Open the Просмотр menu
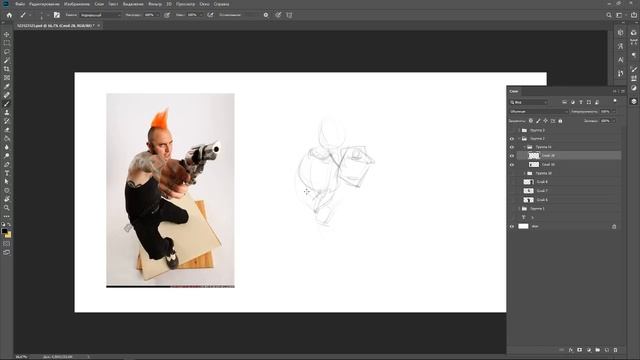This screenshot has width=640, height=360. pos(185,4)
